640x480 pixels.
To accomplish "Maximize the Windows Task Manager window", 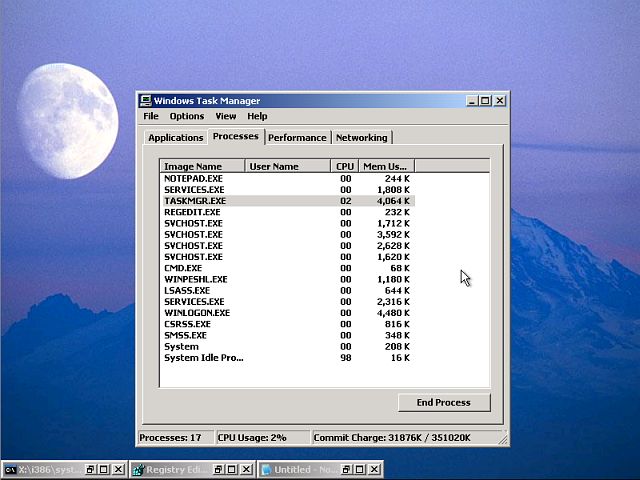I will (x=485, y=100).
